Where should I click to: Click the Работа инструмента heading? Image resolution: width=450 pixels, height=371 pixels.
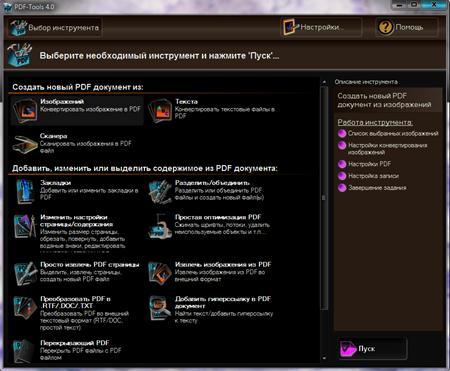[375, 122]
